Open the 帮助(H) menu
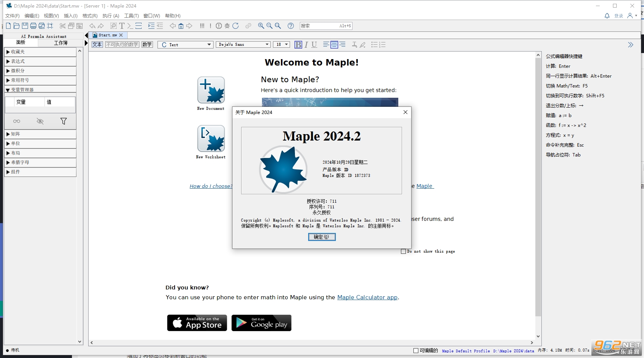Viewport: 644px width, 358px height. [x=173, y=16]
